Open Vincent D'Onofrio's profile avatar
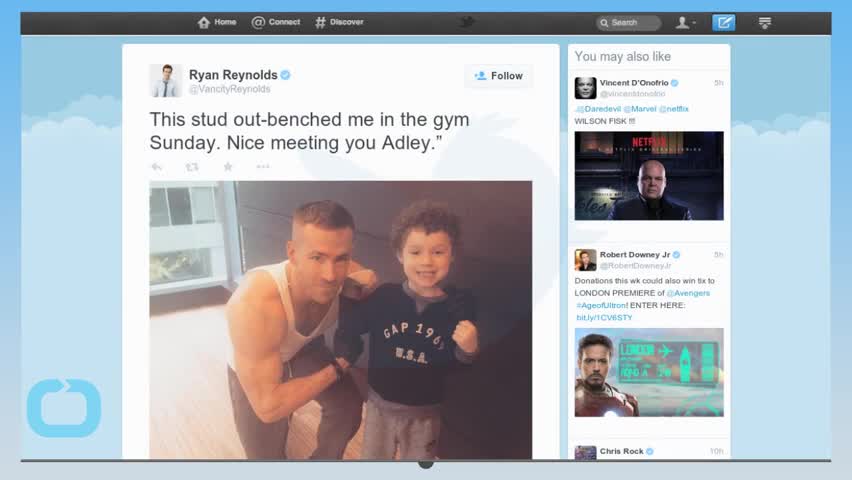Screen dimensions: 852x480 (x=585, y=88)
